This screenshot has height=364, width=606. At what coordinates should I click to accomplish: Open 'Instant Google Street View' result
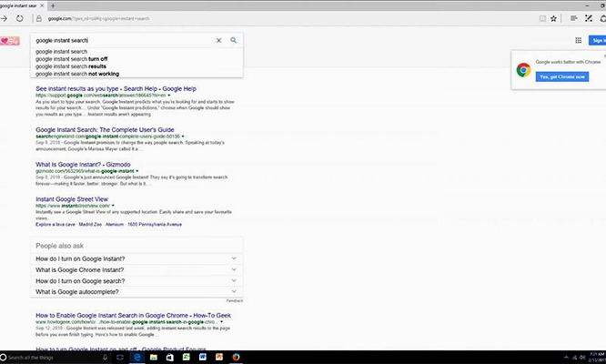point(72,199)
